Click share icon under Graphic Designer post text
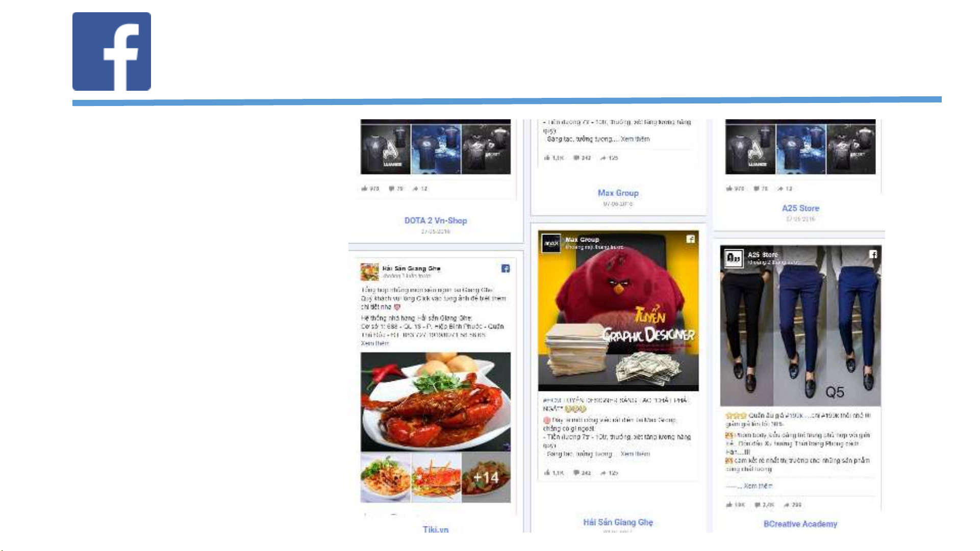Image resolution: width=980 pixels, height=551 pixels. point(603,473)
